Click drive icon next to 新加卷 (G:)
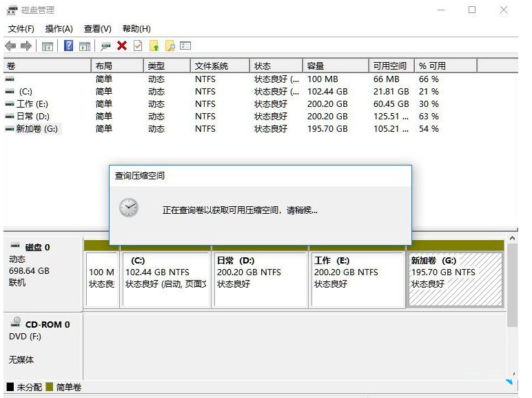Screen dimensions: 532x398 point(10,129)
